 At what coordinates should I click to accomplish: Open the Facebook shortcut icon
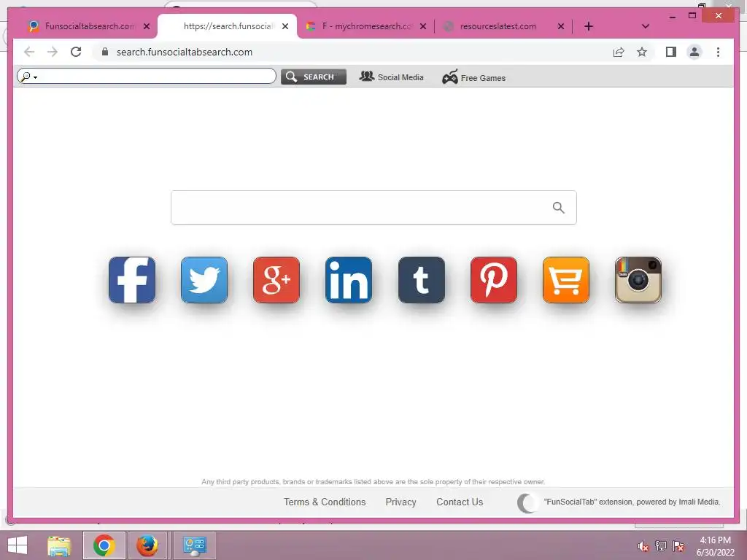click(x=132, y=280)
